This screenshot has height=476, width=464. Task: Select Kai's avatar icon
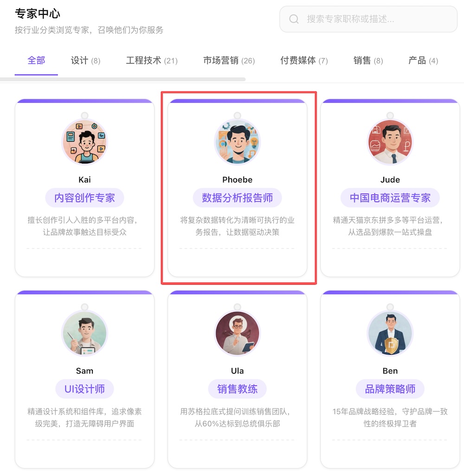click(84, 141)
